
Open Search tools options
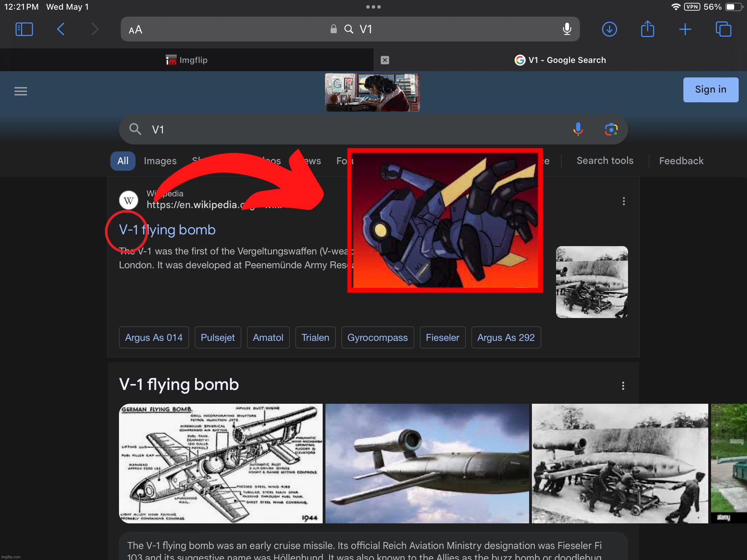[x=605, y=161]
